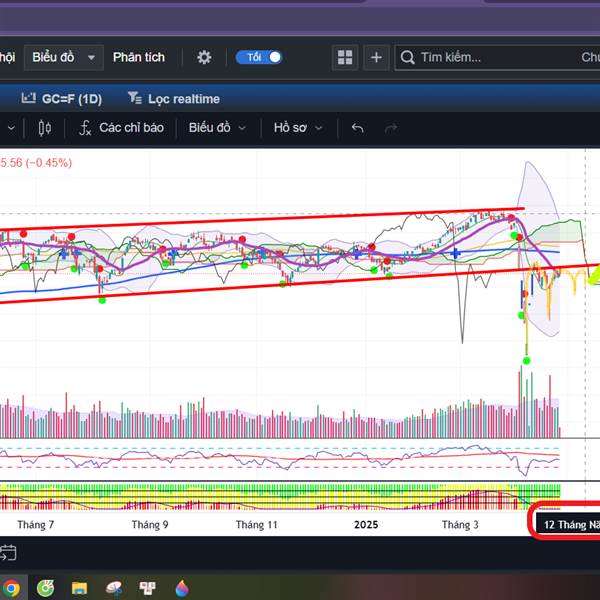Select the 12 Tháng date marker
Screen dimensions: 600x600
pos(568,525)
